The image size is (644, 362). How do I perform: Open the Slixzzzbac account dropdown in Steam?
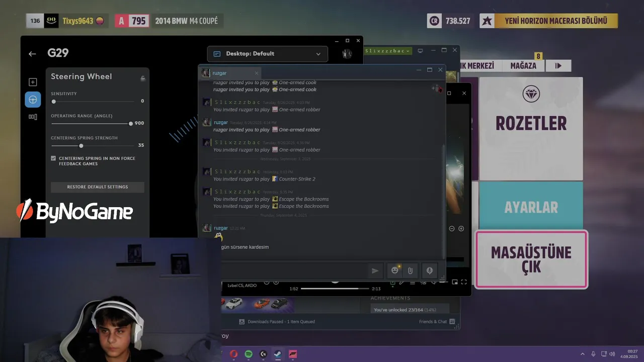point(388,51)
